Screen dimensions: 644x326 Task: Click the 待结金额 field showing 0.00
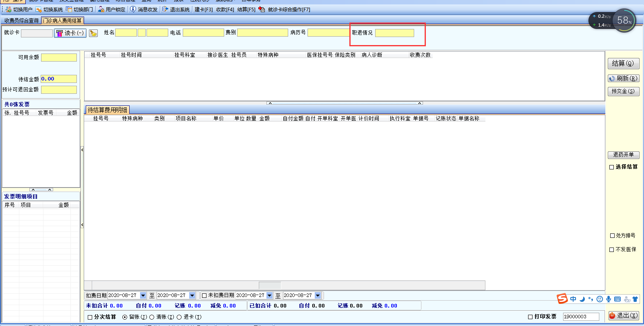point(59,79)
